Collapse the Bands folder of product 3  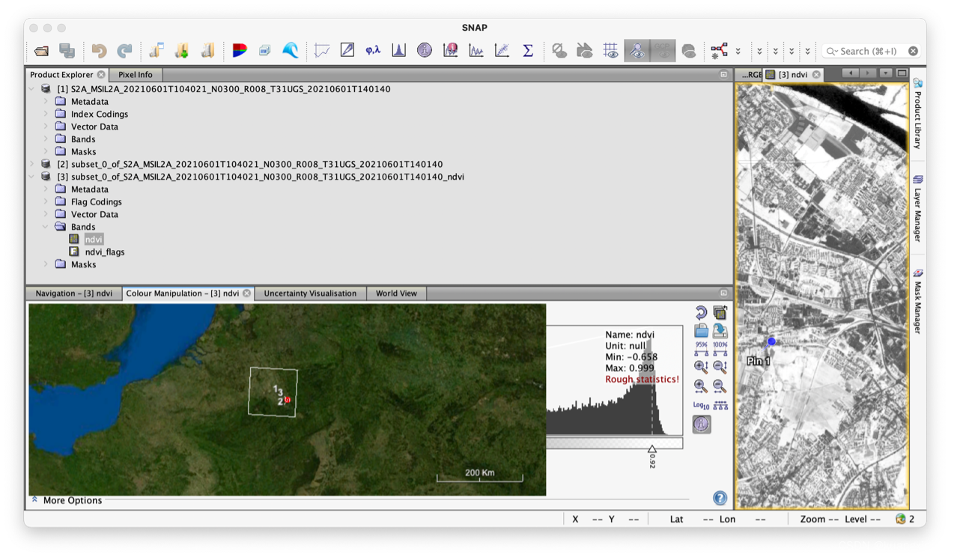pyautogui.click(x=46, y=227)
